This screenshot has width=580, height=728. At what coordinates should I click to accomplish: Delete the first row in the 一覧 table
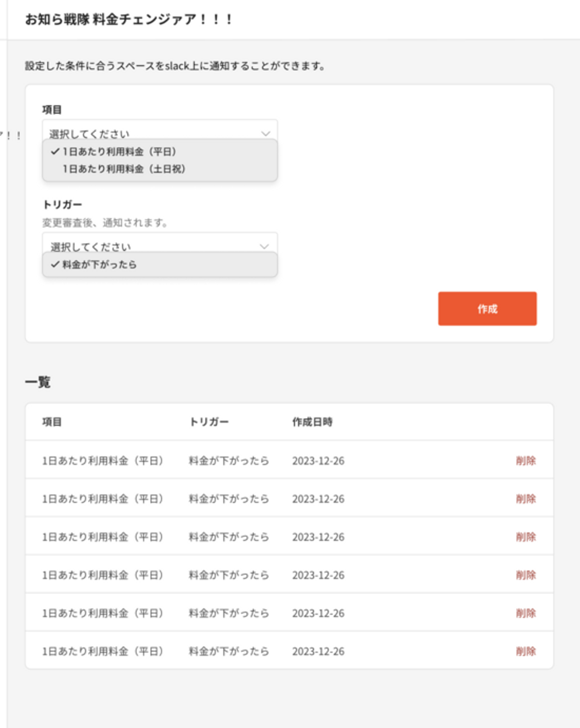[526, 460]
